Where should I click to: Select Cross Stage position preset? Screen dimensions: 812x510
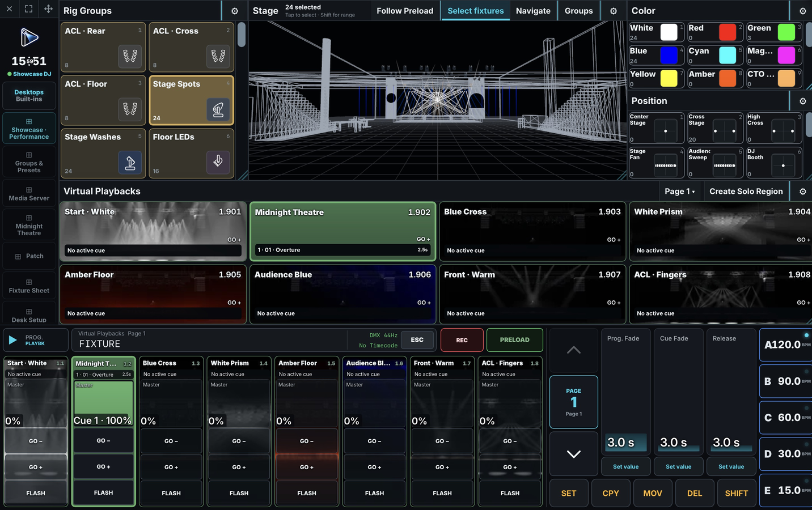(714, 128)
